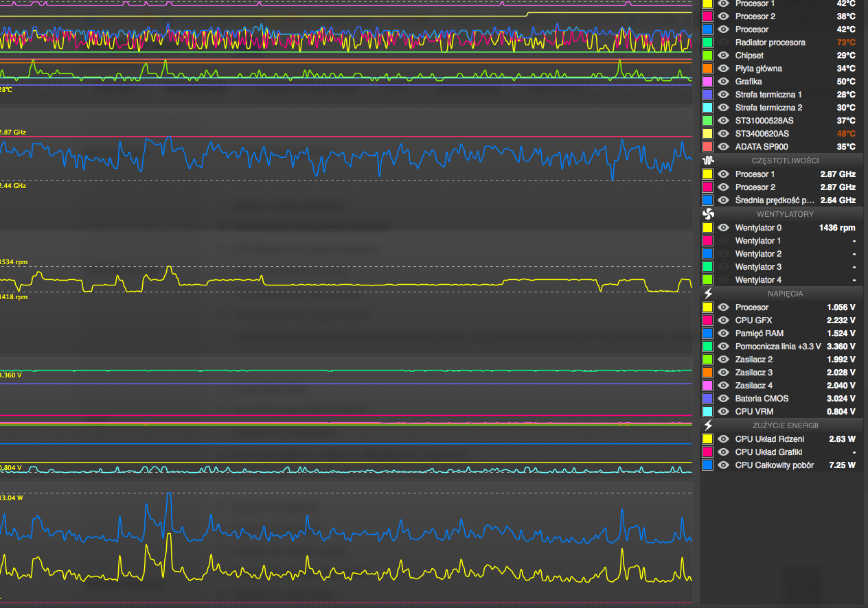Open the Zasilacz 4 magenta color swatch
The height and width of the screenshot is (608, 868).
tap(708, 386)
